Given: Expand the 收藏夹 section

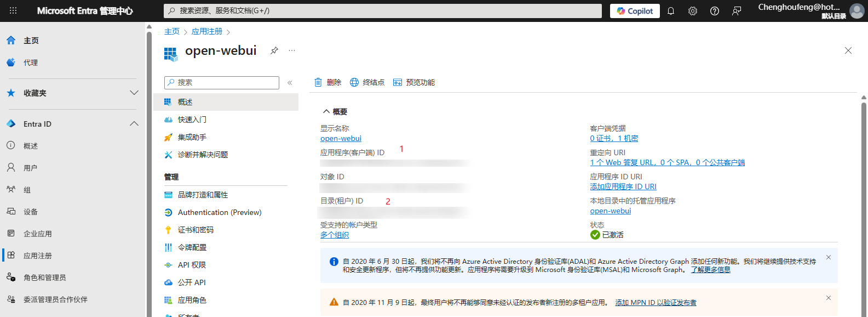Looking at the screenshot, I should tap(134, 93).
